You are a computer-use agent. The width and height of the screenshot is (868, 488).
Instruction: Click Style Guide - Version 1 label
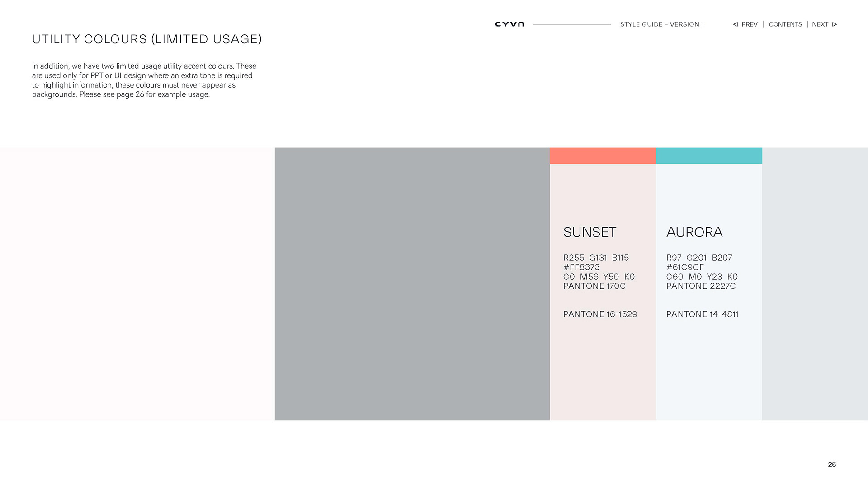coord(662,24)
